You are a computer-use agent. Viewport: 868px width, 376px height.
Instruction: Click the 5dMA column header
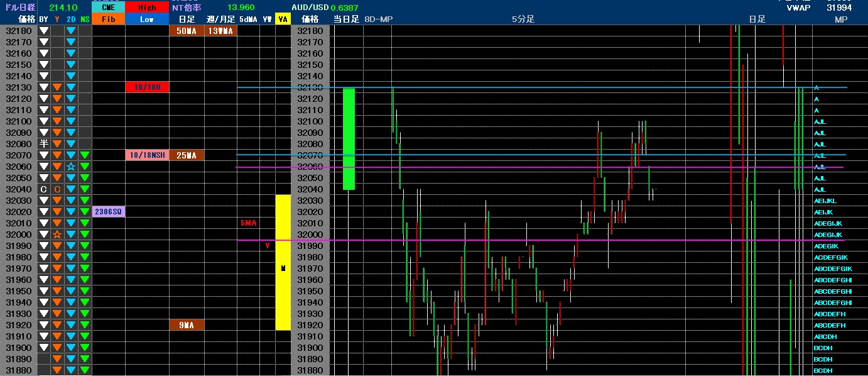pyautogui.click(x=248, y=19)
